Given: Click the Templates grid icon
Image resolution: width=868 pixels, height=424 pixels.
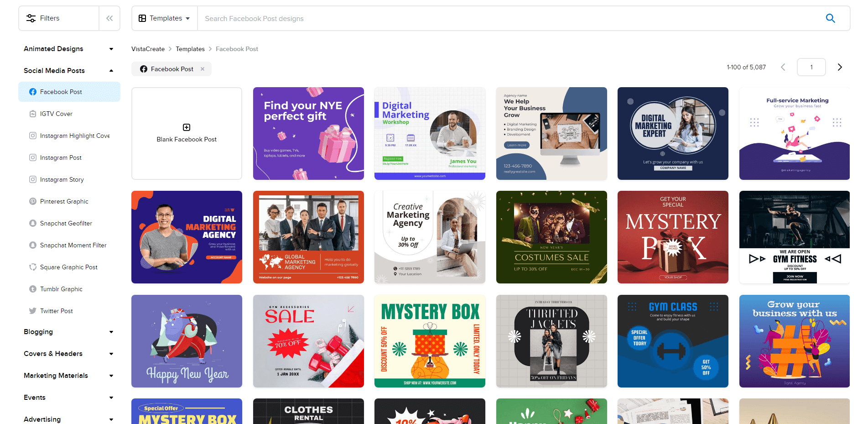Looking at the screenshot, I should click(142, 18).
